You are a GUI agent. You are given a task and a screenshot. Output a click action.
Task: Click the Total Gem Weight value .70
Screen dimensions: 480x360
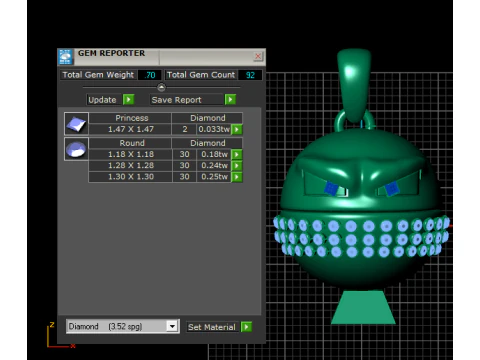click(150, 75)
